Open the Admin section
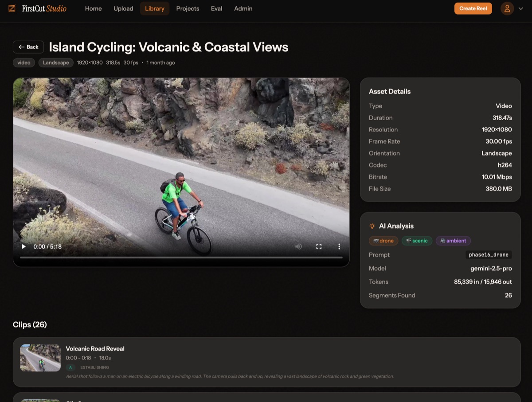Screen dimensions: 532x402 pyautogui.click(x=243, y=8)
